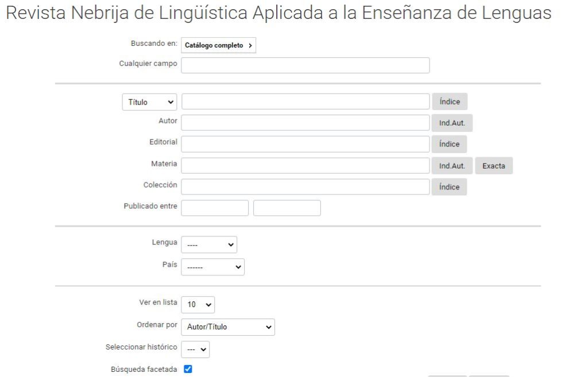The width and height of the screenshot is (588, 377).
Task: Click the Editorial input field
Action: pos(305,144)
